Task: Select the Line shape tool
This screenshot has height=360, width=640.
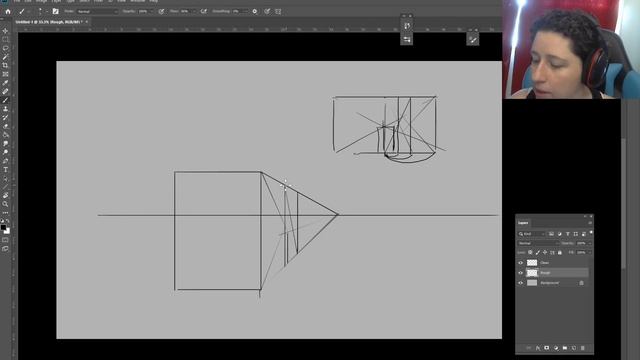Action: (5, 187)
